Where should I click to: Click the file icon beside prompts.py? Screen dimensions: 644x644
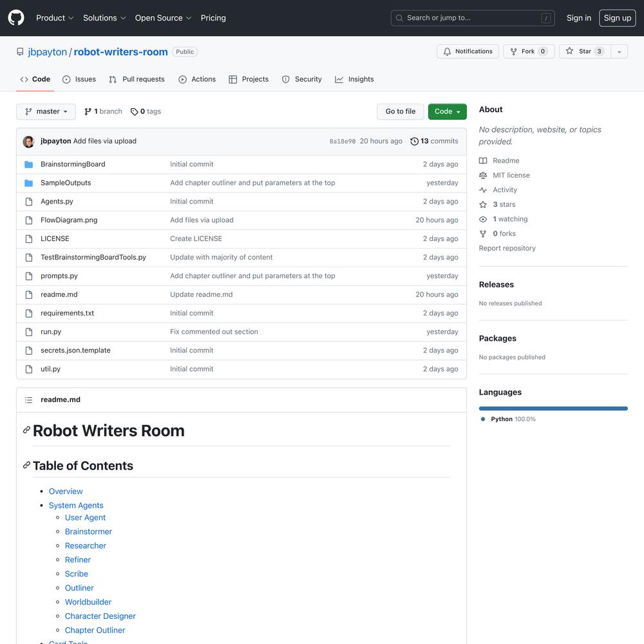pos(29,276)
